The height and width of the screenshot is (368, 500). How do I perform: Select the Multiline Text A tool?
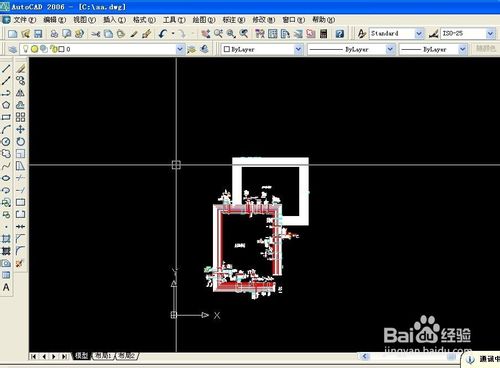[x=6, y=287]
